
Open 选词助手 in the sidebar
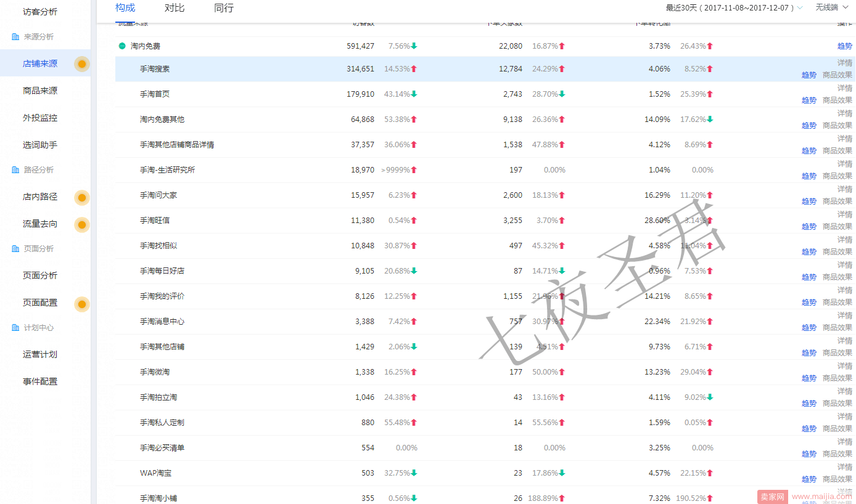tap(40, 145)
